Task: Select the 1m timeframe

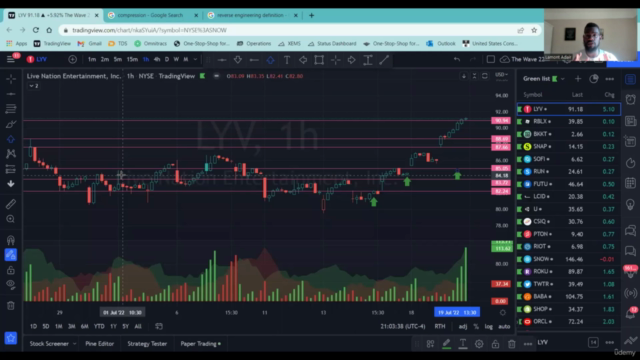Action: (92, 60)
